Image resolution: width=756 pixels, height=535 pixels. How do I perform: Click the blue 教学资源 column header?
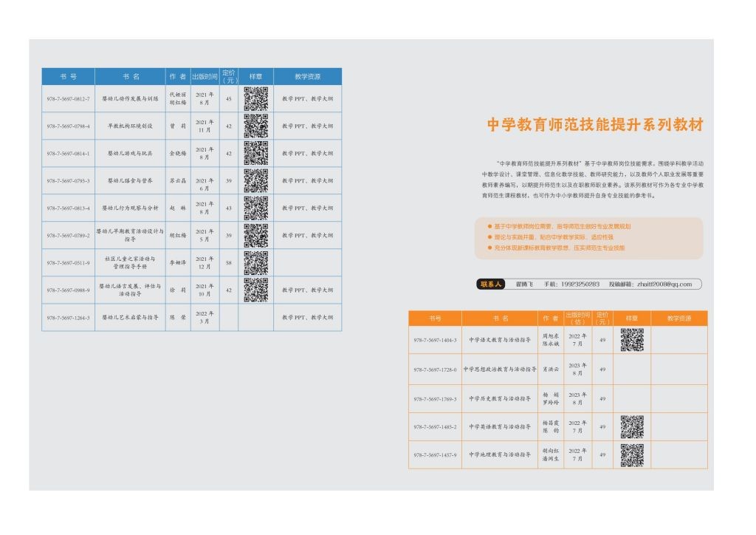click(307, 76)
